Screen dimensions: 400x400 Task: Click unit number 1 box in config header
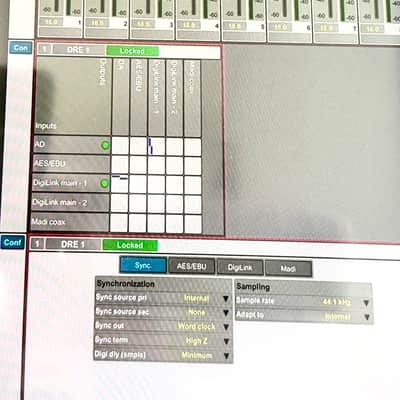click(37, 244)
